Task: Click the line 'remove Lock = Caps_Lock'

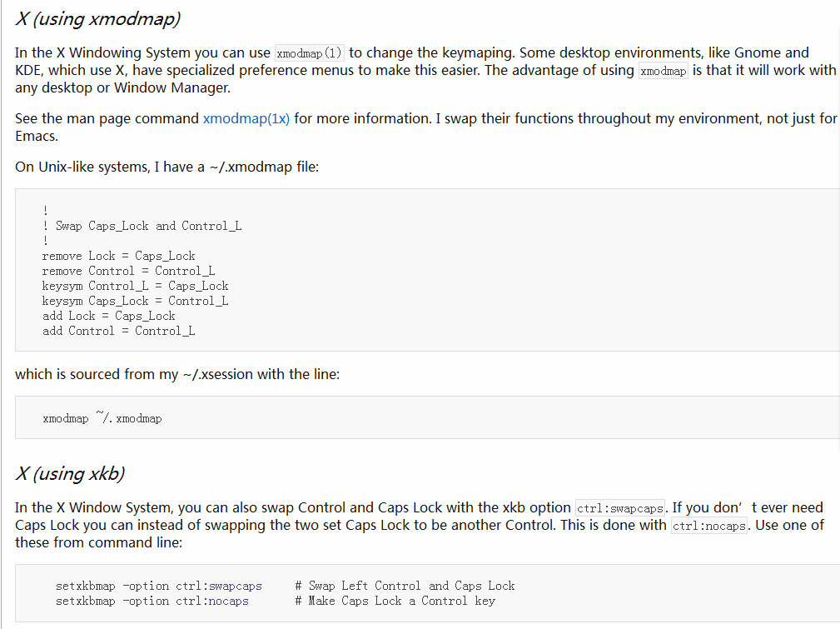Action: (119, 256)
